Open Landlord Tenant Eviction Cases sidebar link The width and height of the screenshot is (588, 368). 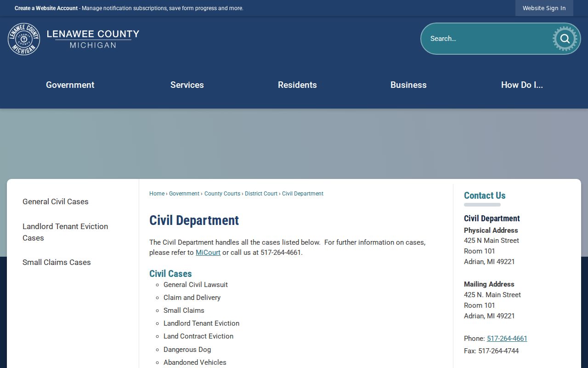tap(65, 232)
